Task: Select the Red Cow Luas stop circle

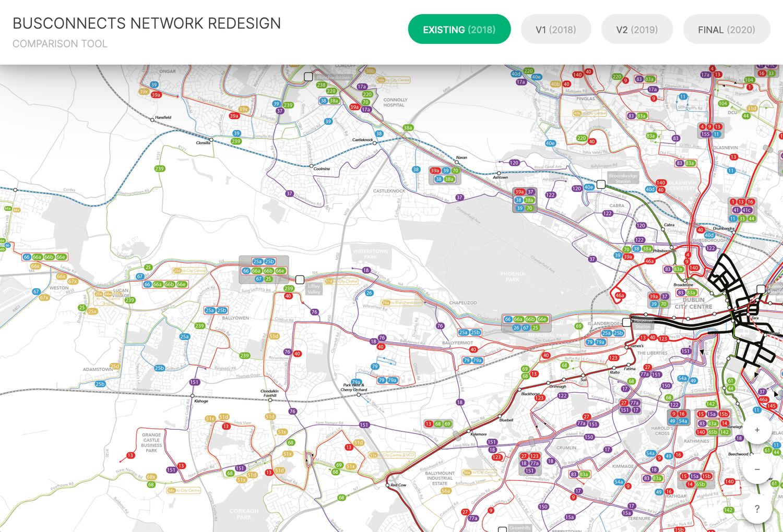Action: click(x=387, y=485)
